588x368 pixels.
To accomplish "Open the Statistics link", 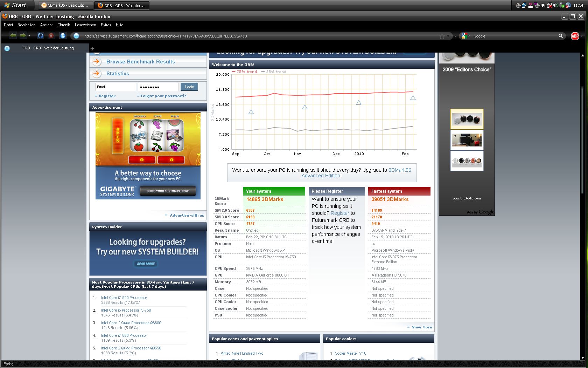I will click(118, 74).
